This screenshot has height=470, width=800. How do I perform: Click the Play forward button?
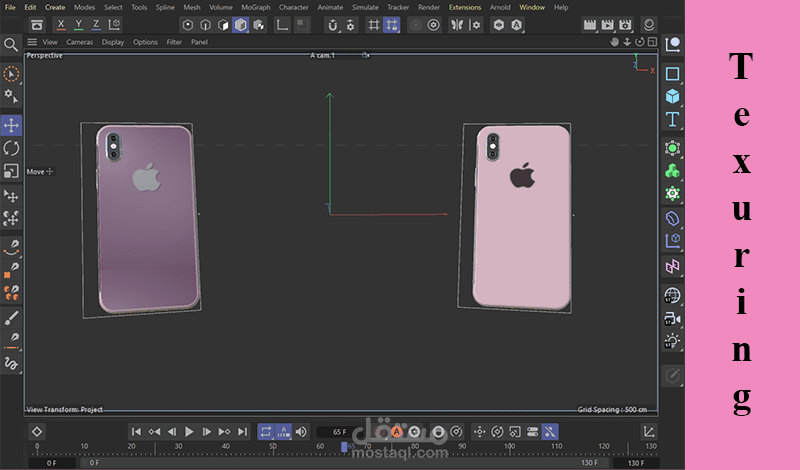[189, 432]
